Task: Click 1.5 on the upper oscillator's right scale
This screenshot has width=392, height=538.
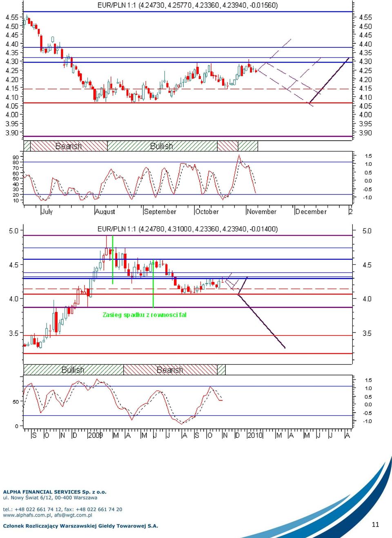Action: [368, 156]
